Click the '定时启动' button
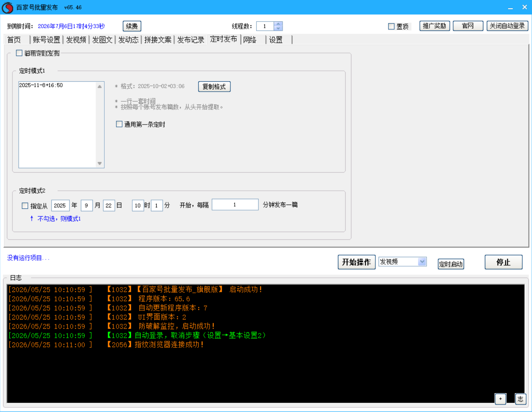The width and height of the screenshot is (532, 412). pyautogui.click(x=451, y=264)
